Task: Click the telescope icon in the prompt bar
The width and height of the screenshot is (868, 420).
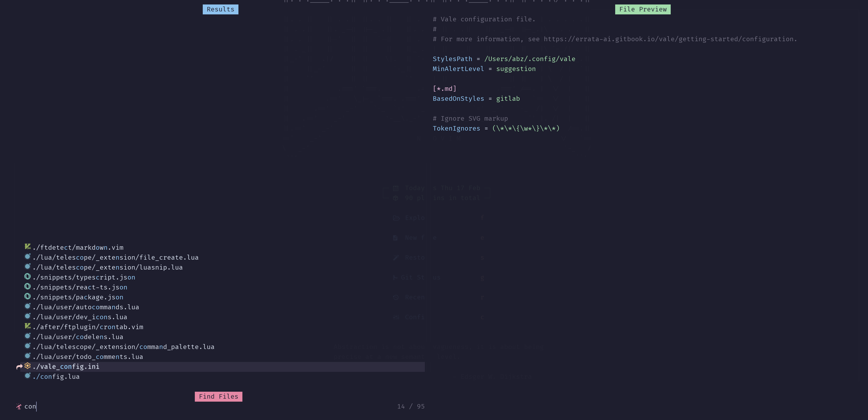Action: pyautogui.click(x=19, y=406)
